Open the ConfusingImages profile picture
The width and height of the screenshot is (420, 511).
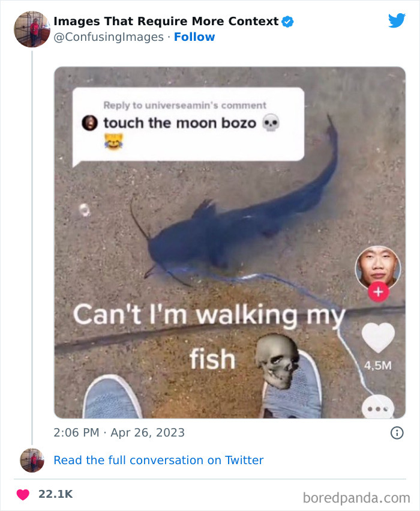pos(31,28)
